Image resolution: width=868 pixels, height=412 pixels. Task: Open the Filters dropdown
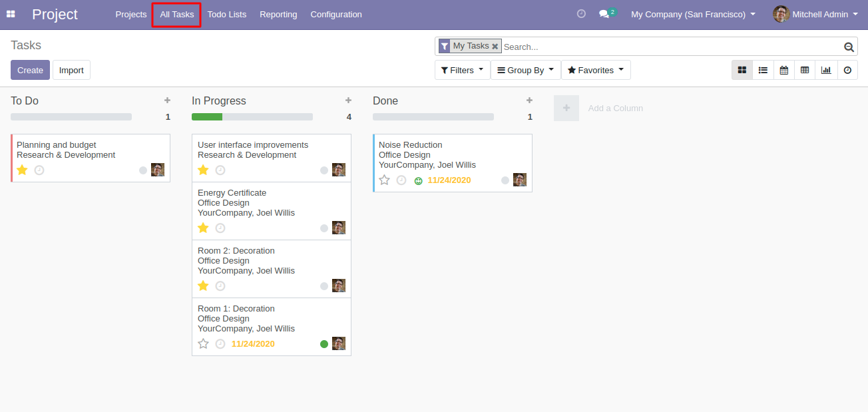[462, 69]
